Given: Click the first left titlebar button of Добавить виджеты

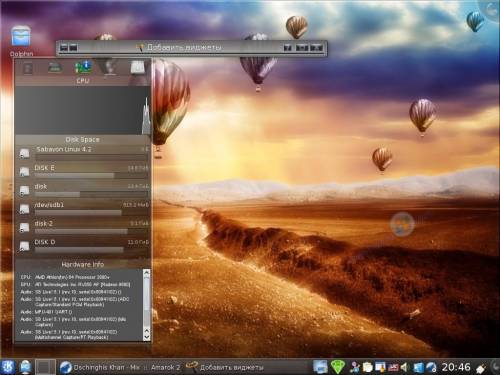Looking at the screenshot, I should [63, 48].
